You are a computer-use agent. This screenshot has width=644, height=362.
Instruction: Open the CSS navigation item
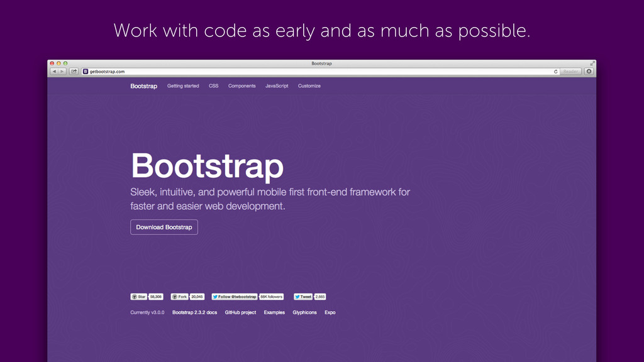(x=214, y=86)
